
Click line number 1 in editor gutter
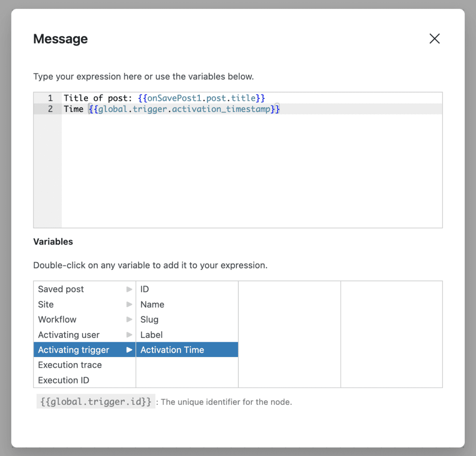[x=49, y=98]
